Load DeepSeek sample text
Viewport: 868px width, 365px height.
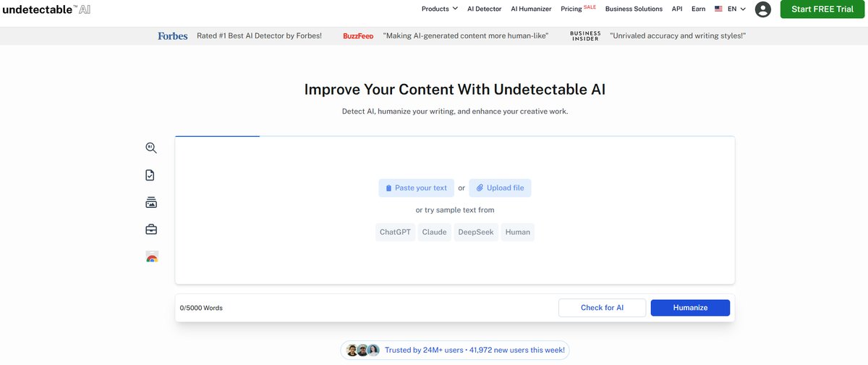click(x=476, y=232)
